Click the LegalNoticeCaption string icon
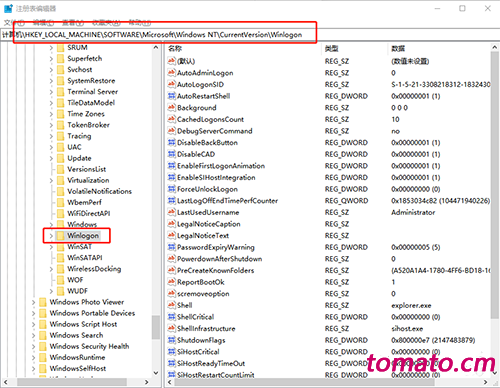This screenshot has height=388, width=500. click(171, 224)
